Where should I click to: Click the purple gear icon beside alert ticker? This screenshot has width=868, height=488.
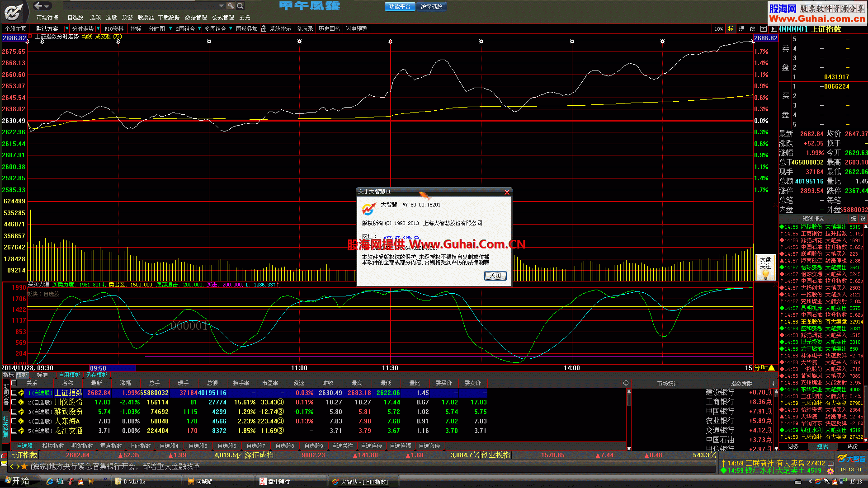tap(830, 471)
